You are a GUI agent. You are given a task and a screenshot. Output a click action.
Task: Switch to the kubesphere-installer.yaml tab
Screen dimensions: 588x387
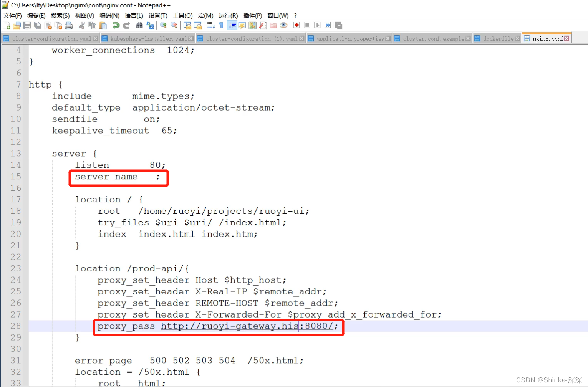coord(148,38)
